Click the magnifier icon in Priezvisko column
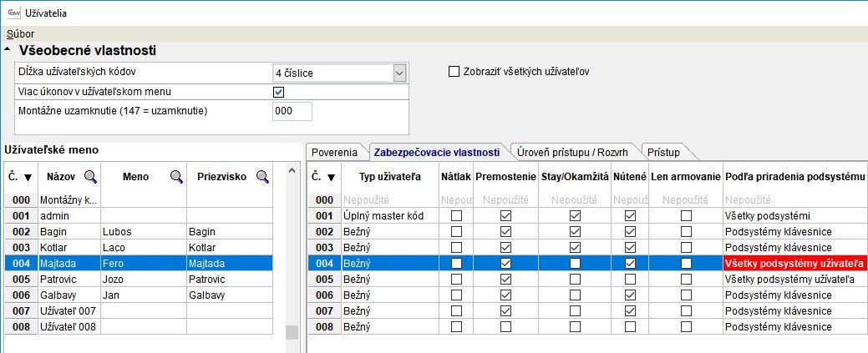 click(x=262, y=176)
